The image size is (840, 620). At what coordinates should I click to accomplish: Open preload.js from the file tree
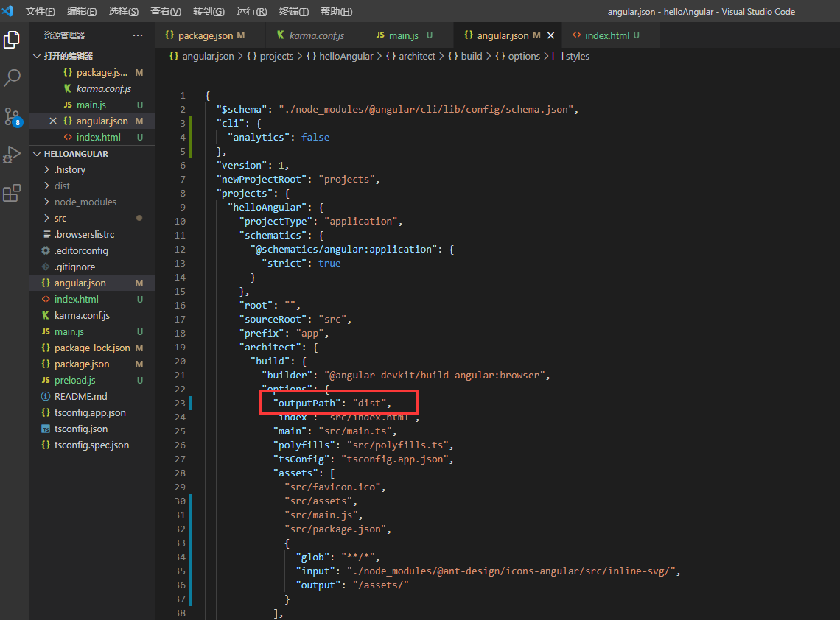coord(92,380)
